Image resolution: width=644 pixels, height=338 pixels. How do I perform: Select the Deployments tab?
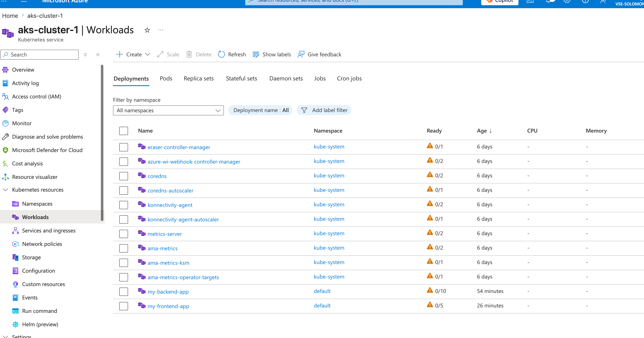click(x=131, y=79)
